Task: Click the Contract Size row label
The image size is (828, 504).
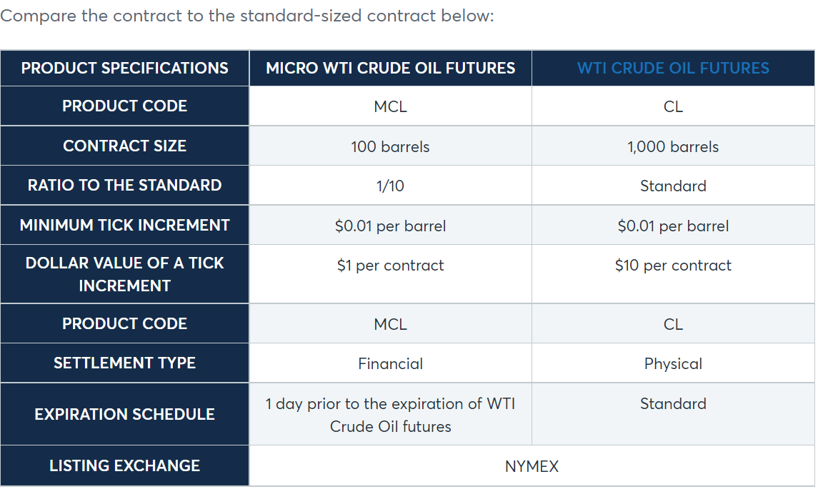Action: (124, 146)
